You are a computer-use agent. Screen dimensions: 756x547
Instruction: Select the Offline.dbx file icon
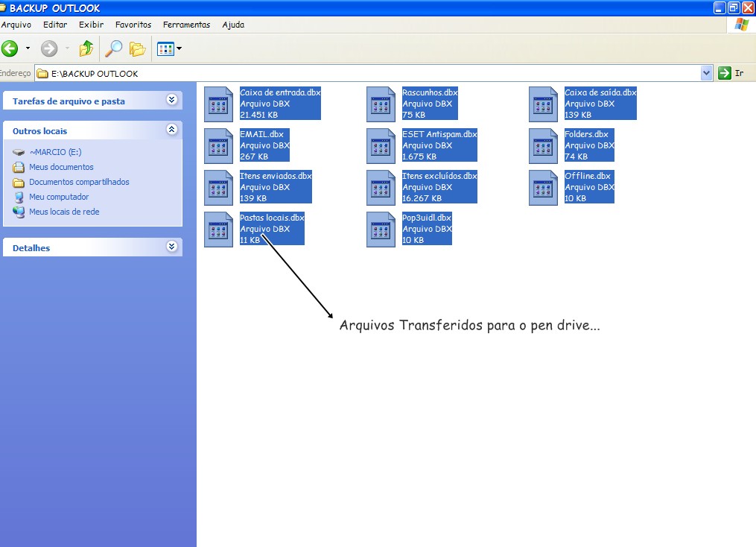(544, 188)
